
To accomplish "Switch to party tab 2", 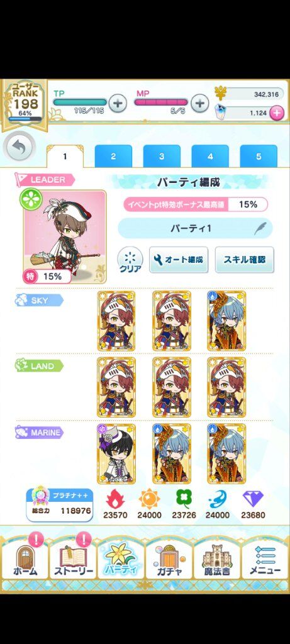I will pos(113,157).
